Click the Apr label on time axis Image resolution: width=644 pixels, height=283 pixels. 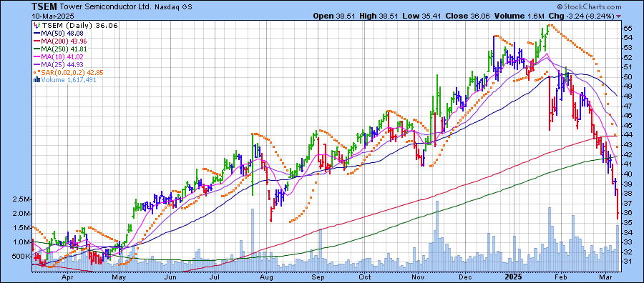click(67, 277)
